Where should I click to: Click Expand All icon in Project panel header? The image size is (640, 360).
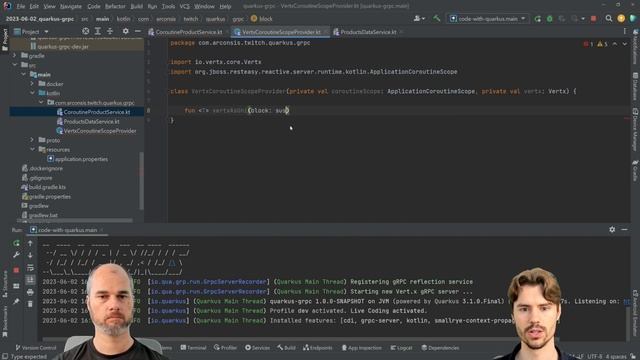coord(98,31)
